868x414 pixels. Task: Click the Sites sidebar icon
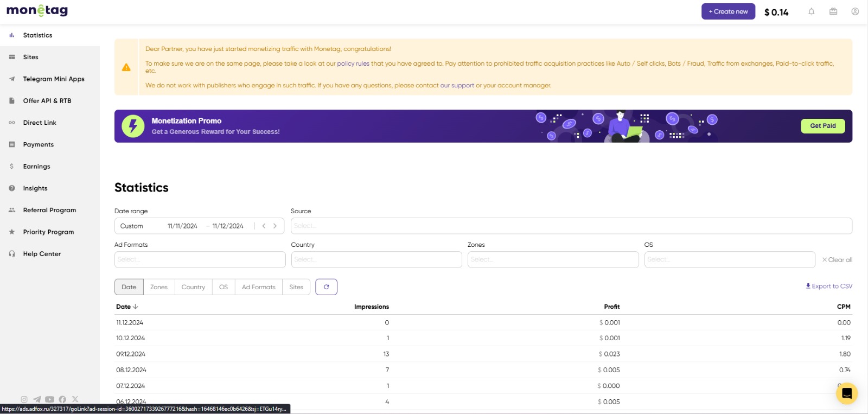(x=12, y=57)
